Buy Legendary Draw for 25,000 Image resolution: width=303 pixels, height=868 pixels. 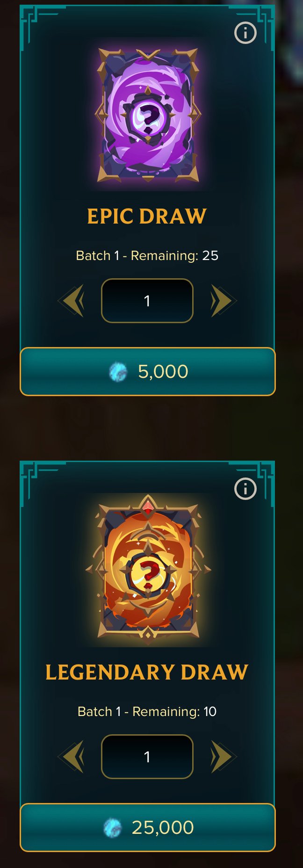148,827
